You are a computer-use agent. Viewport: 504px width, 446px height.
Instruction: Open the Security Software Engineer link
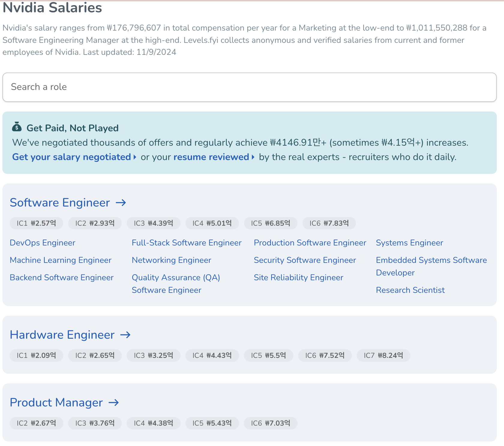[305, 260]
